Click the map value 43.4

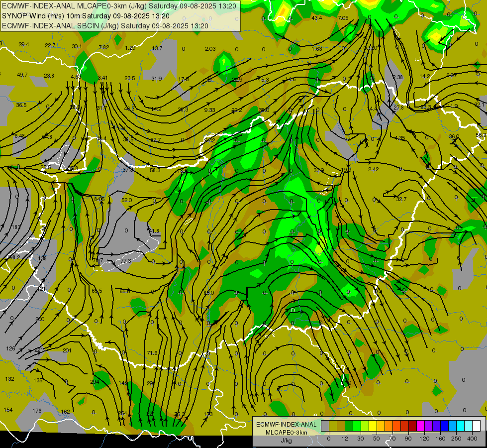click(316, 18)
